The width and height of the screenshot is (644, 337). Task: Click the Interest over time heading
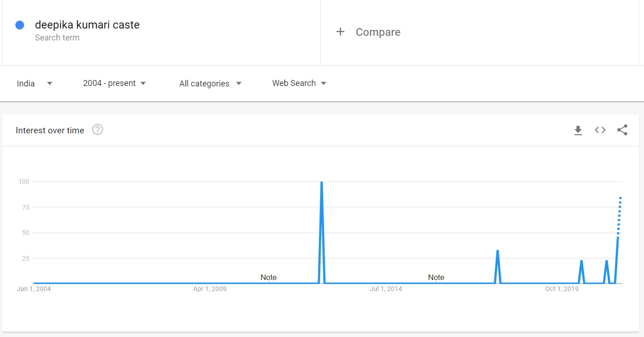tap(50, 130)
